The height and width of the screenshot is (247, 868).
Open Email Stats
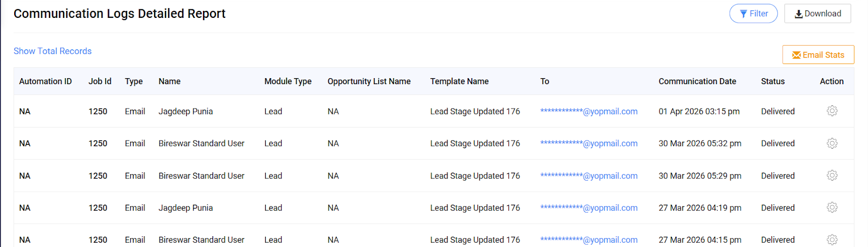coord(818,55)
